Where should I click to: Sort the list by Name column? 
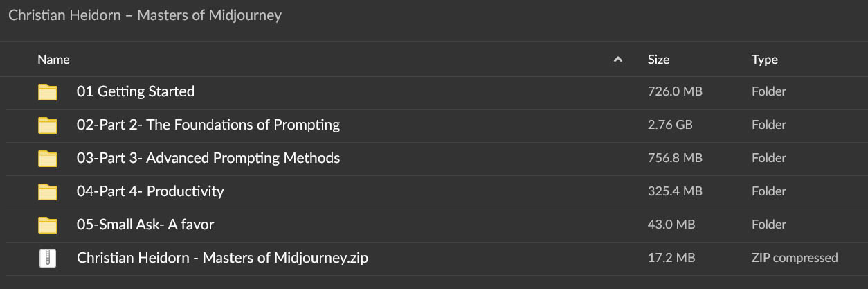(x=53, y=60)
